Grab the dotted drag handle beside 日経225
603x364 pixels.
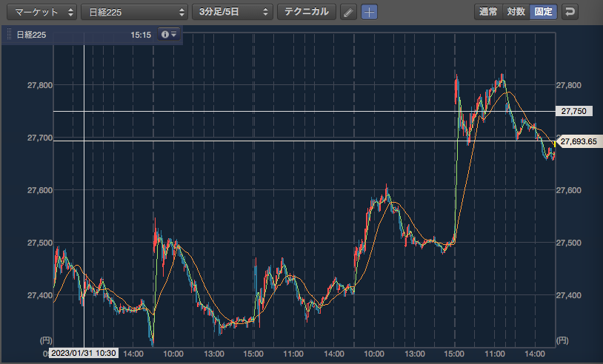tap(9, 35)
